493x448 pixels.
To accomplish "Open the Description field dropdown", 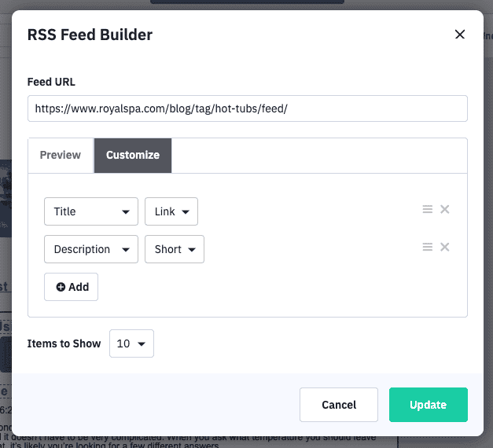I will click(91, 249).
